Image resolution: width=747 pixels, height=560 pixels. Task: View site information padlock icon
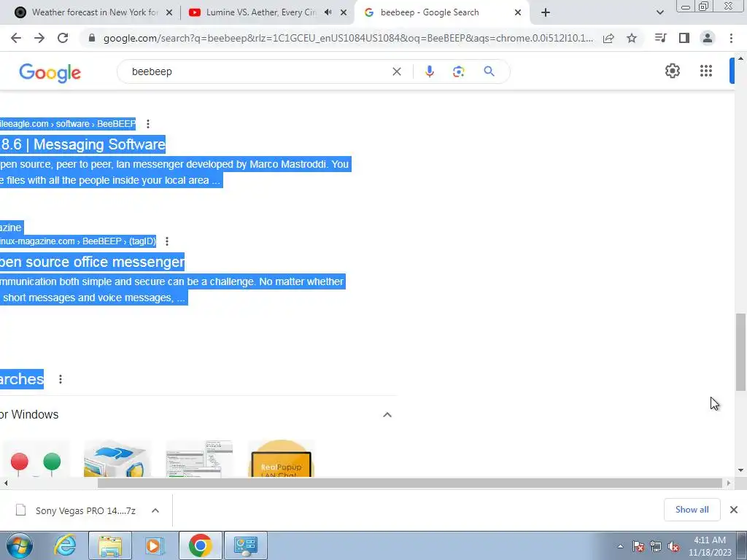[x=92, y=38]
